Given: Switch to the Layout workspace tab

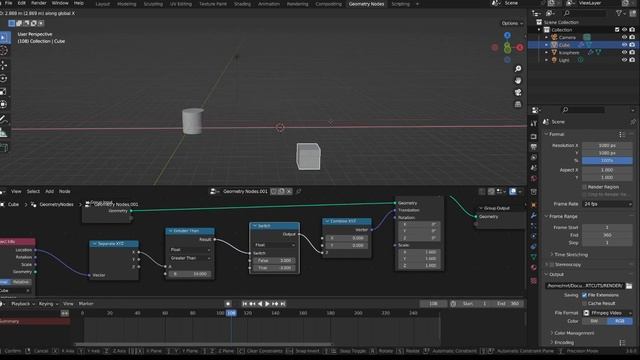Looking at the screenshot, I should pyautogui.click(x=102, y=4).
